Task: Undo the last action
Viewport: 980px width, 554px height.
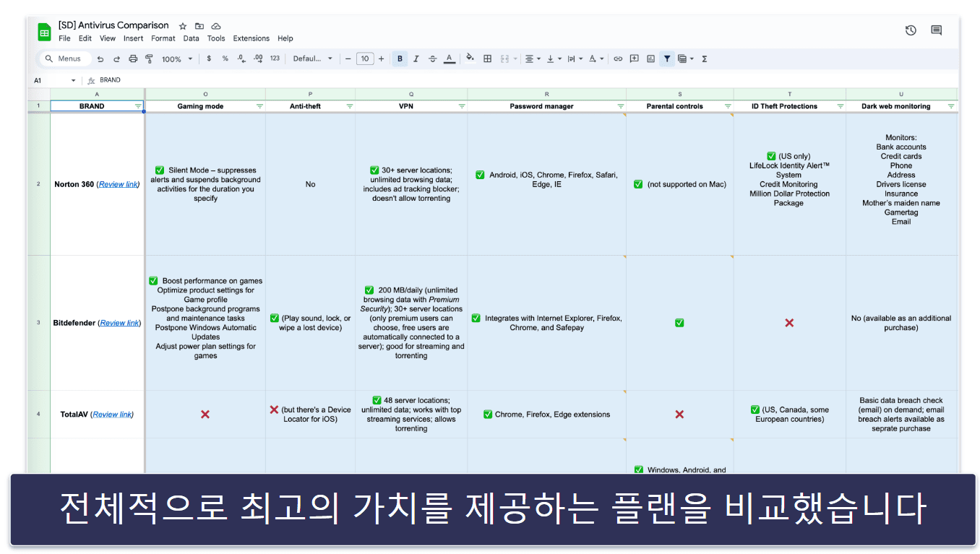Action: 100,59
